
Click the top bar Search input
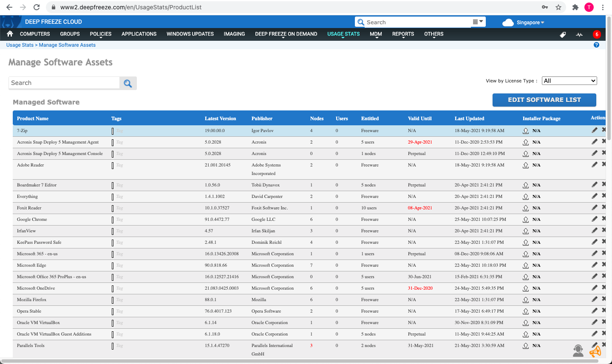(x=419, y=22)
